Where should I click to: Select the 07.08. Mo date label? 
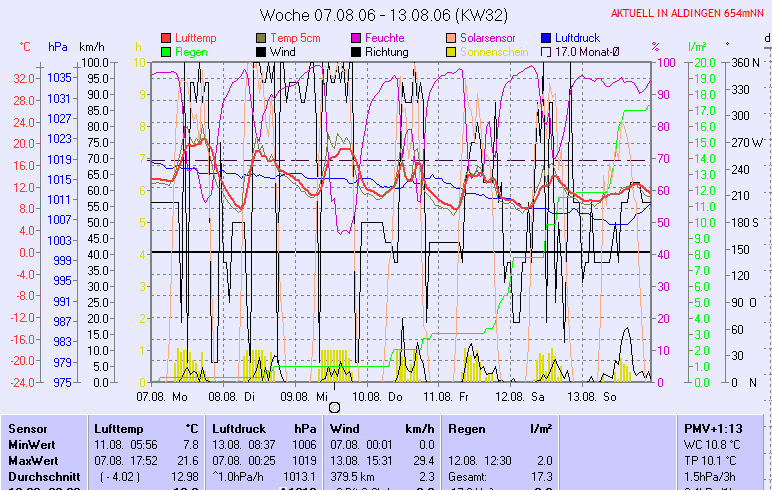coord(162,396)
